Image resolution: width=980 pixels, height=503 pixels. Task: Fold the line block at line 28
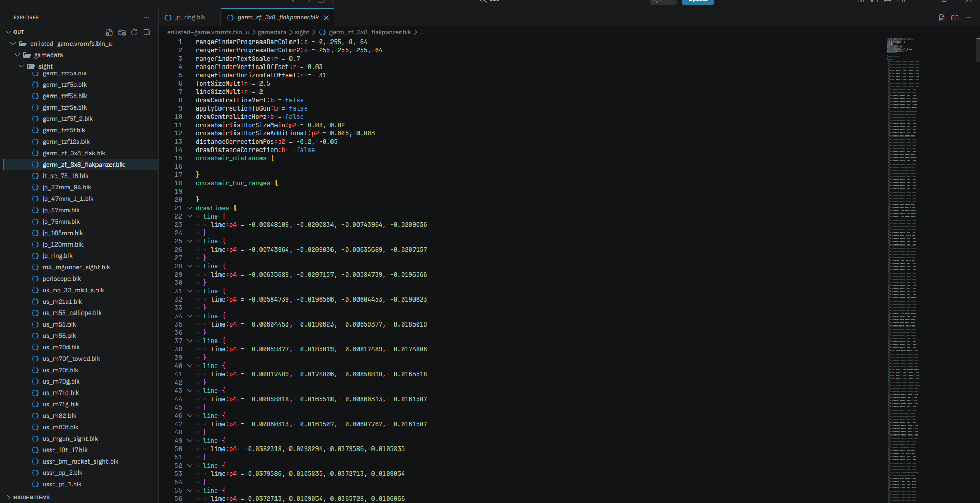190,266
